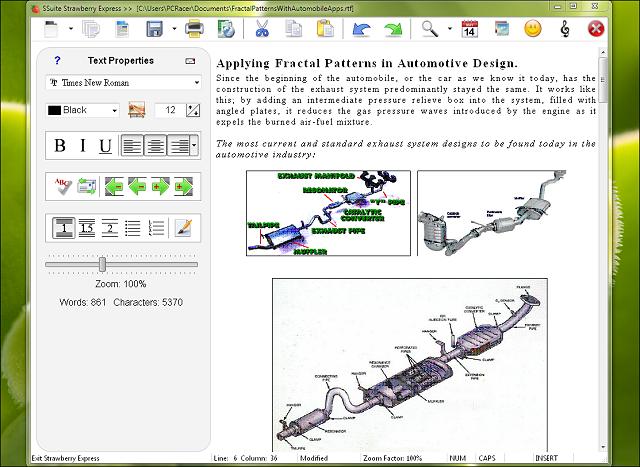Toggle underline formatting
The image size is (640, 467).
pyautogui.click(x=105, y=146)
